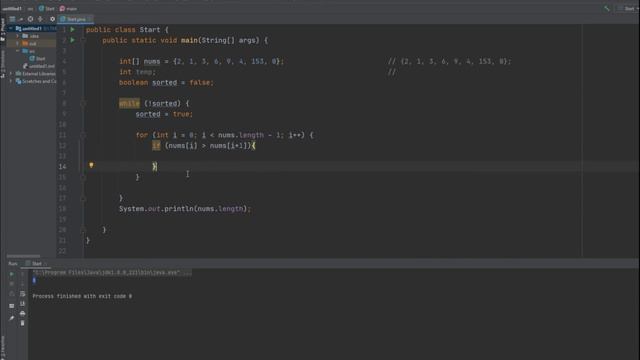Click the print icon in Run panel

pos(22,313)
